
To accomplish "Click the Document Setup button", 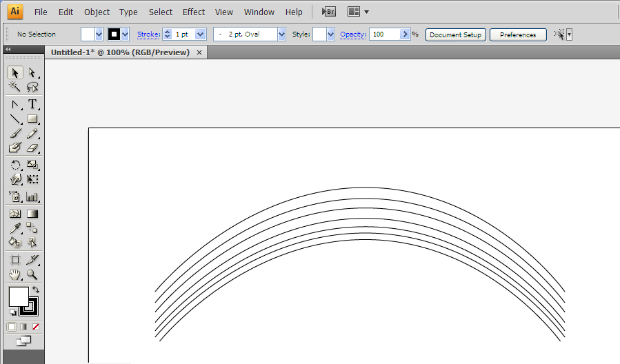I will (455, 34).
